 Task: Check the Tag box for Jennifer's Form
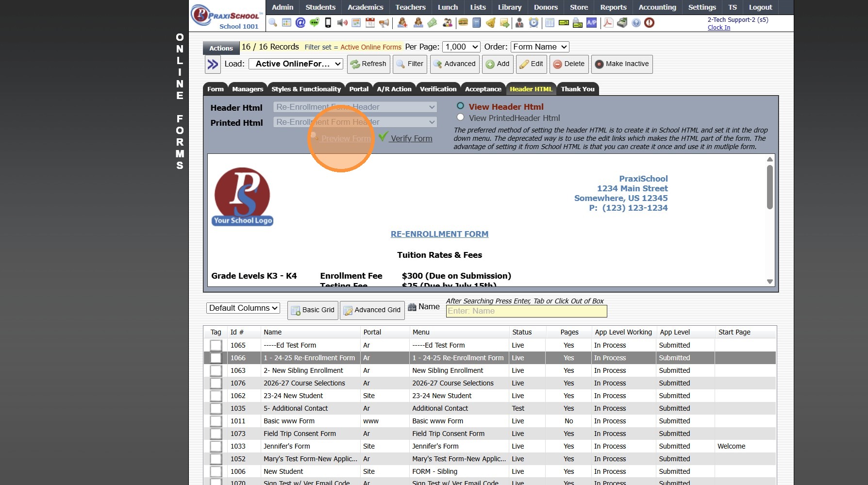coord(216,446)
